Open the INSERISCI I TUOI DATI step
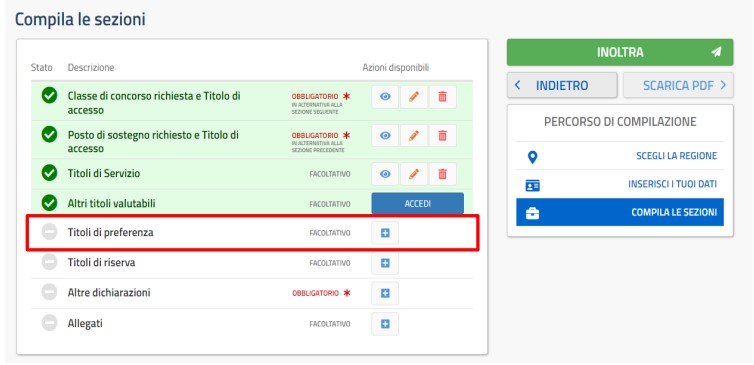The width and height of the screenshot is (754, 365). pos(620,184)
